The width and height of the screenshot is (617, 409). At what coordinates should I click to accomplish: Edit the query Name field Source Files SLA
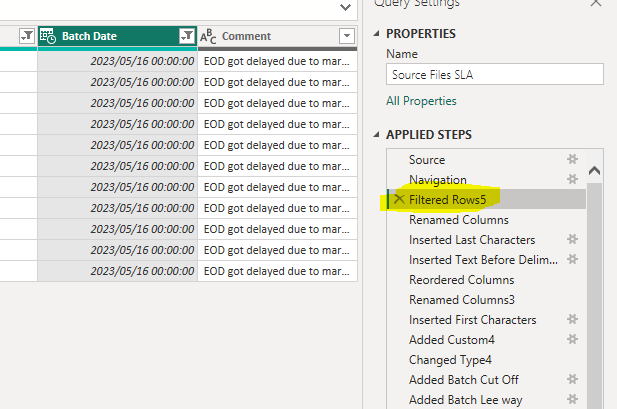(495, 74)
